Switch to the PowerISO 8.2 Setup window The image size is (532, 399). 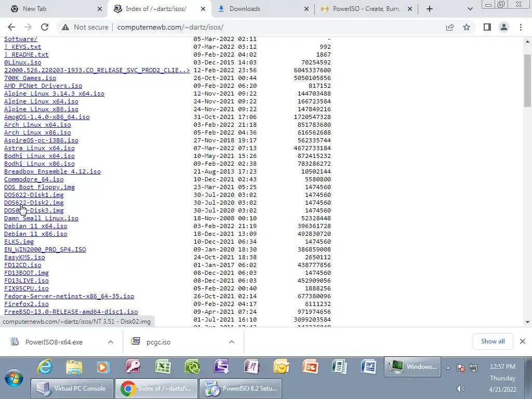[x=241, y=389]
